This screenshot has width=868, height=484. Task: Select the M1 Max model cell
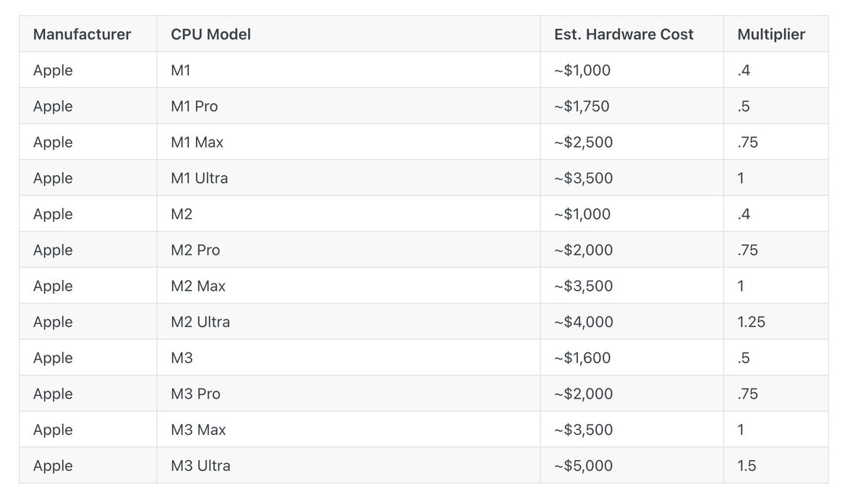click(197, 143)
